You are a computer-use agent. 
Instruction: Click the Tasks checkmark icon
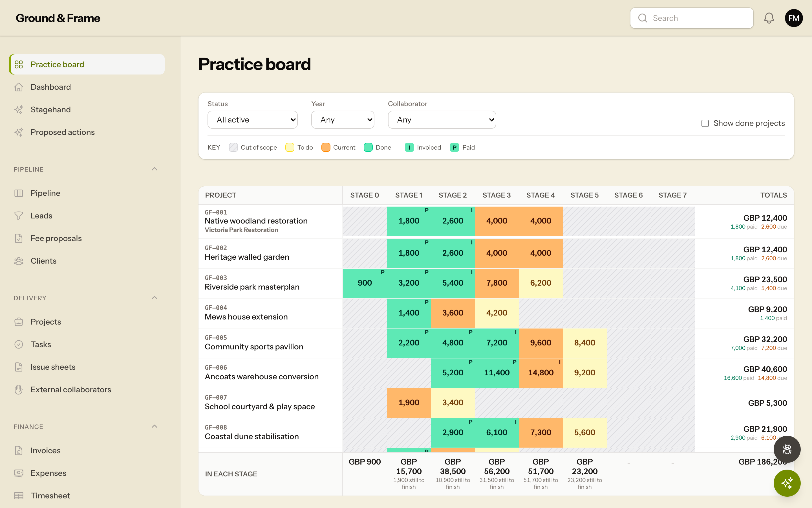(x=19, y=344)
